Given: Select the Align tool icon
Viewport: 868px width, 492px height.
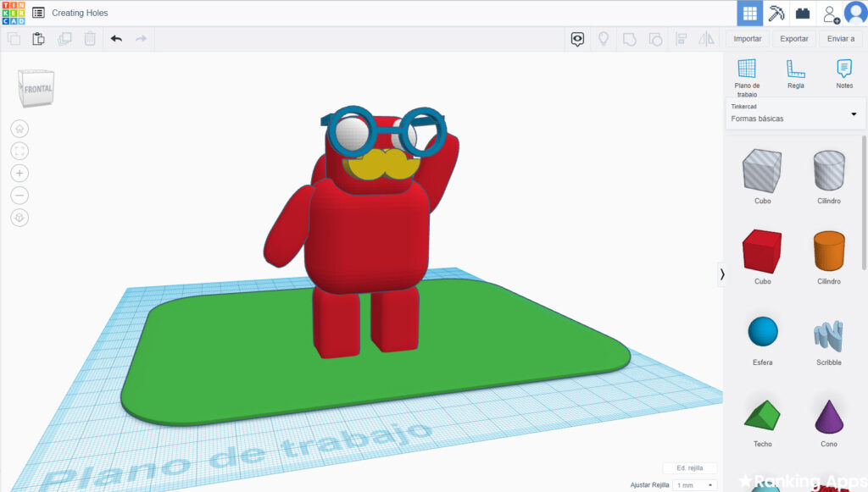Looking at the screenshot, I should click(681, 39).
